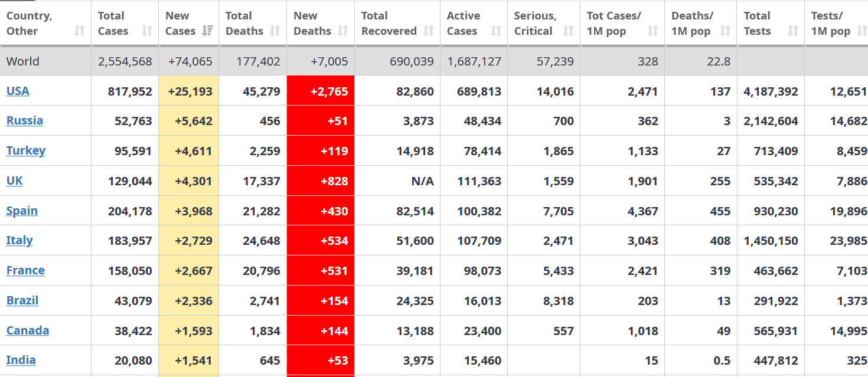The width and height of the screenshot is (868, 377).
Task: Select Brazil new cases cell +2,336
Action: click(189, 300)
